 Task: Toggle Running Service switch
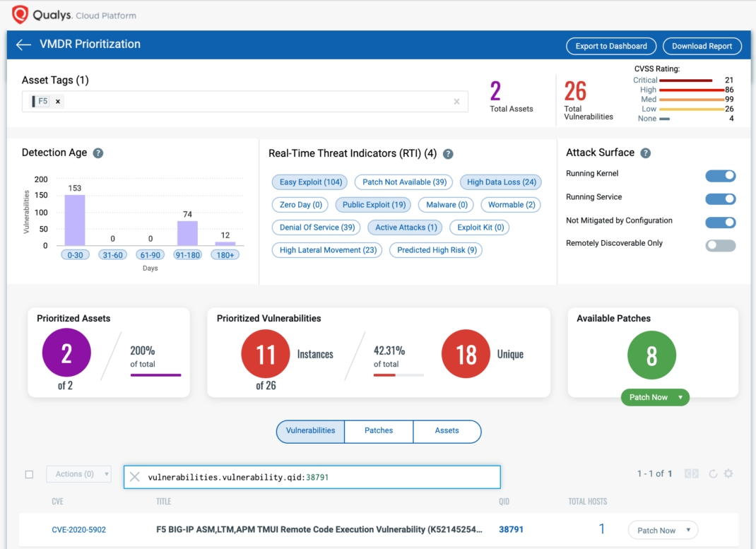click(x=721, y=199)
